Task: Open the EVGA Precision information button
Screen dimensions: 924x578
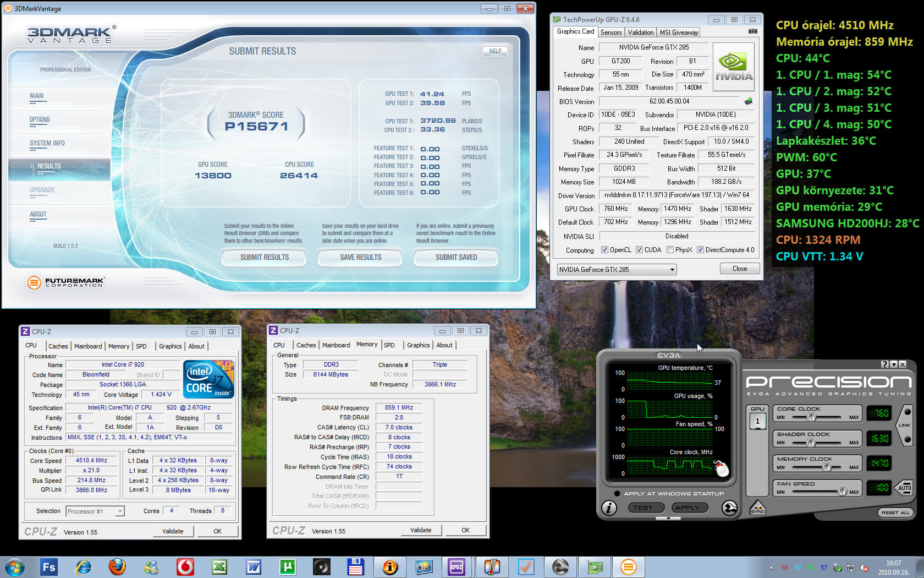Action: pyautogui.click(x=609, y=508)
